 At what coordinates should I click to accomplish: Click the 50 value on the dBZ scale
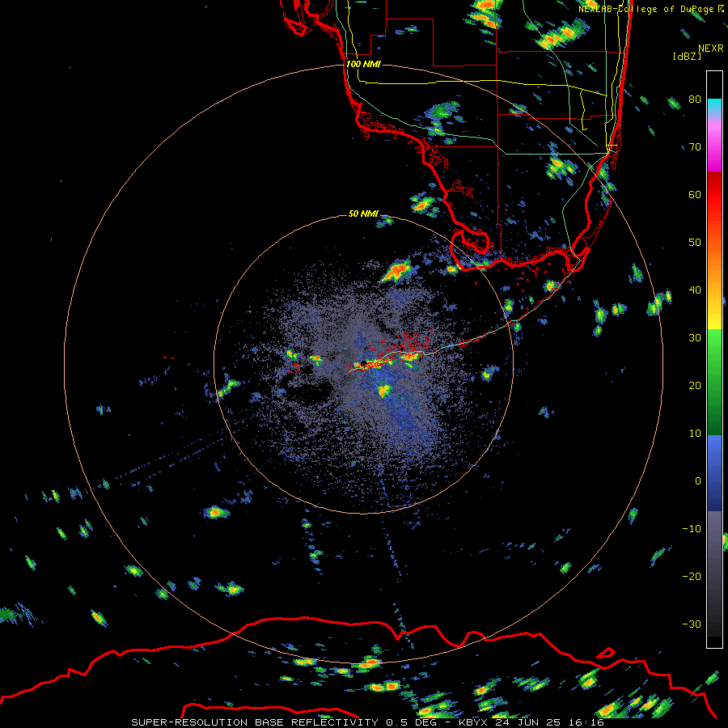point(695,243)
